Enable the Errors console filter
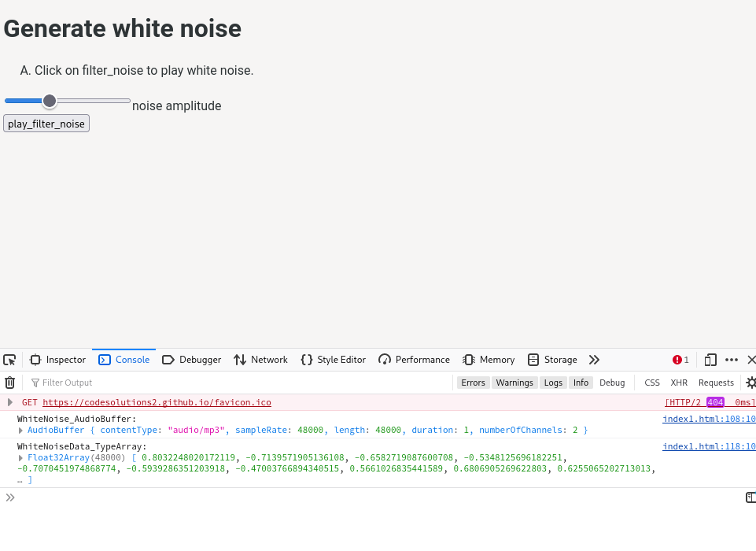This screenshot has height=551, width=756. [x=473, y=383]
